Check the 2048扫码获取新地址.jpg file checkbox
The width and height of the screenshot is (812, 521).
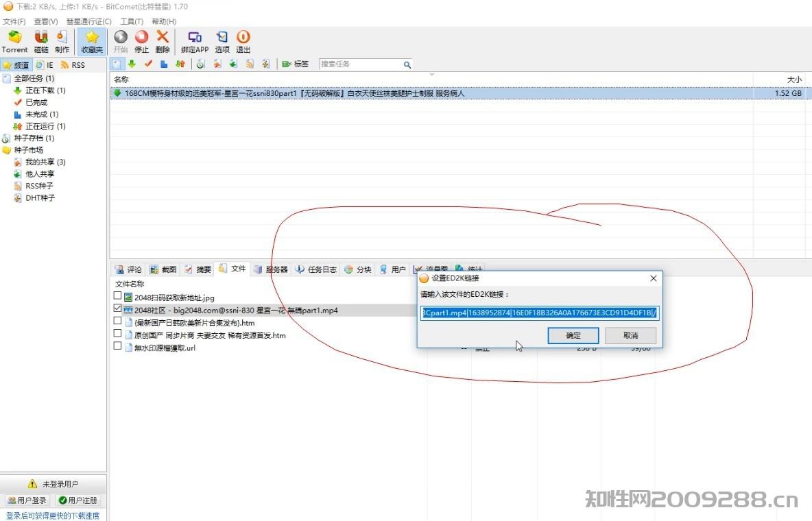click(118, 296)
